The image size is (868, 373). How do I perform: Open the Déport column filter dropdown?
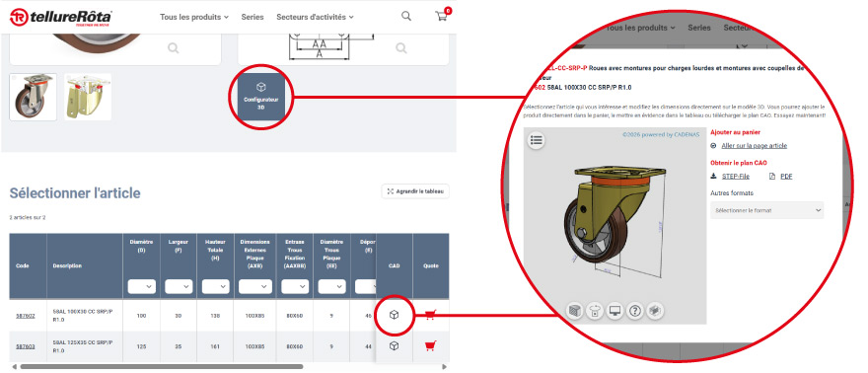[x=365, y=287]
